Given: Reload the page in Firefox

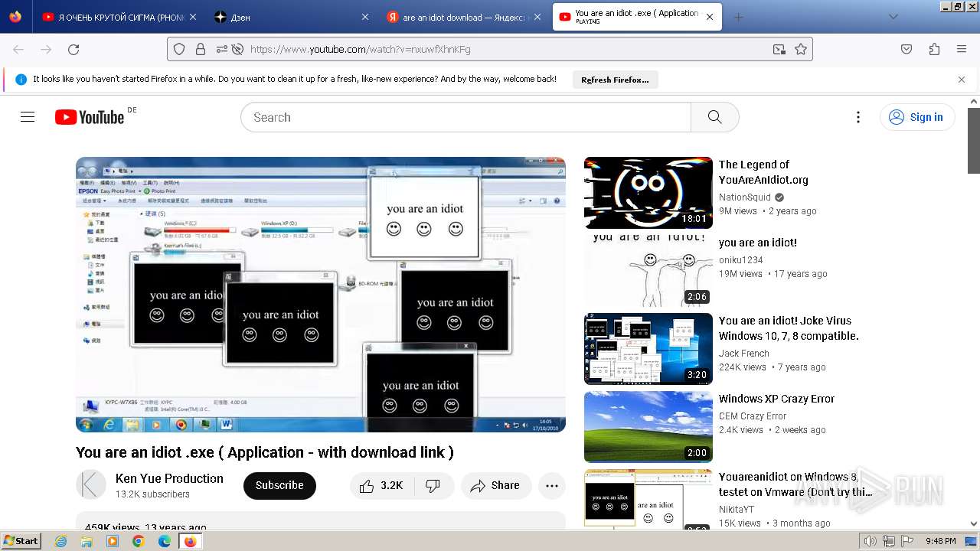Looking at the screenshot, I should tap(73, 49).
